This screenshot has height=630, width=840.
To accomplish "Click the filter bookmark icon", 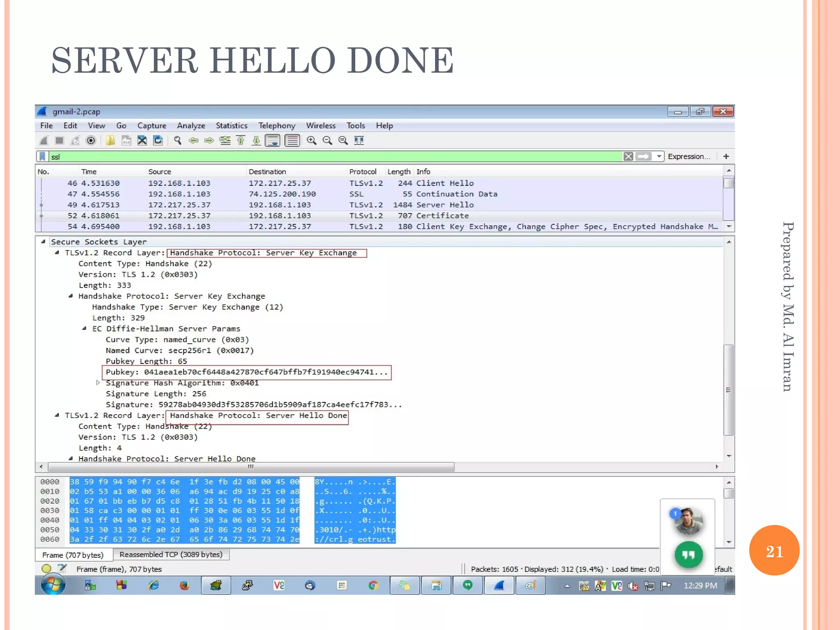I will (x=42, y=156).
